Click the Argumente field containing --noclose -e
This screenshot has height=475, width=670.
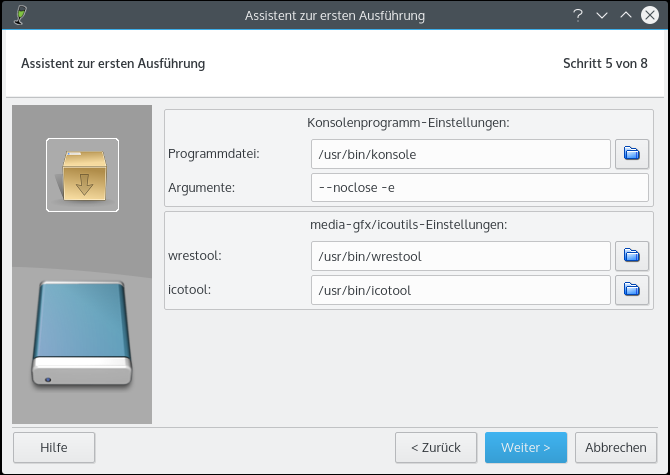tap(480, 188)
